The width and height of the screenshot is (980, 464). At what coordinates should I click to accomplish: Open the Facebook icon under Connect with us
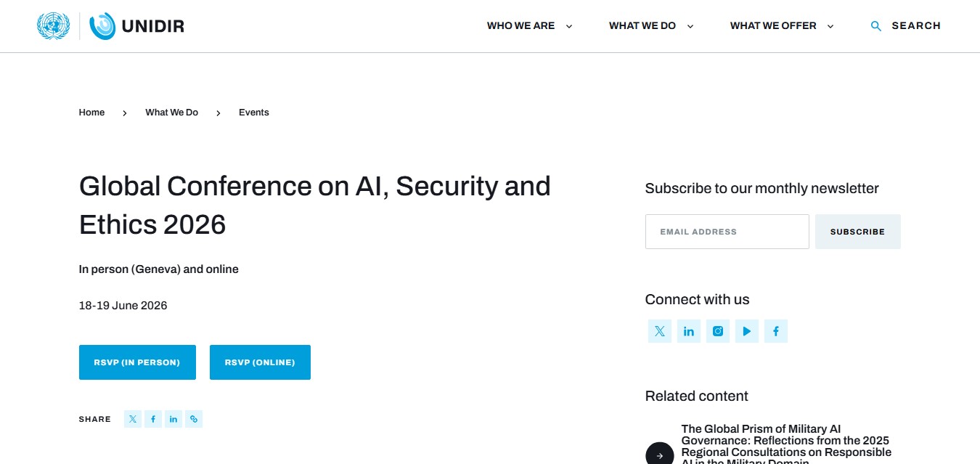click(776, 331)
